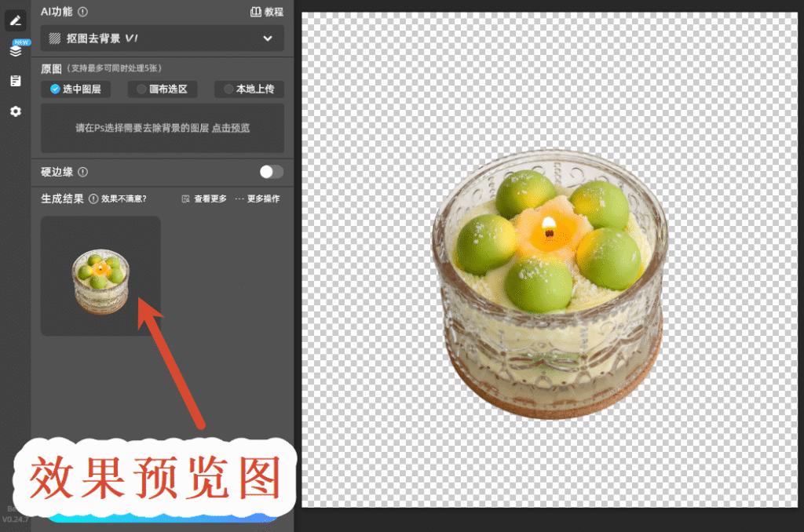Click the 支持最多可同时处理5张 note text
This screenshot has height=532, width=804.
click(x=115, y=68)
